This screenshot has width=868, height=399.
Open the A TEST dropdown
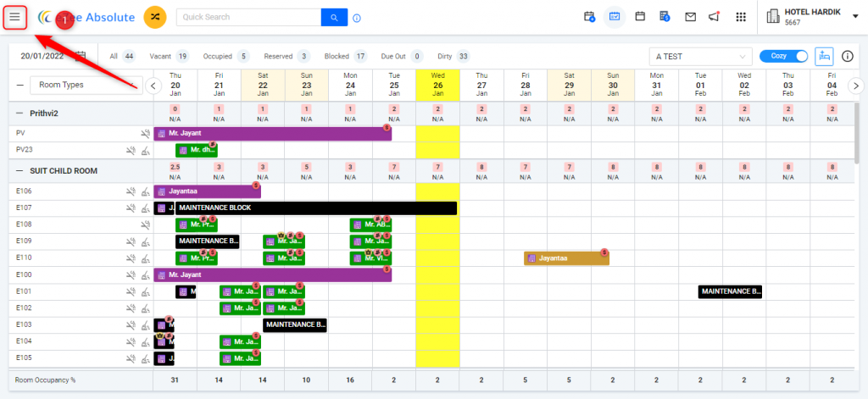click(700, 57)
